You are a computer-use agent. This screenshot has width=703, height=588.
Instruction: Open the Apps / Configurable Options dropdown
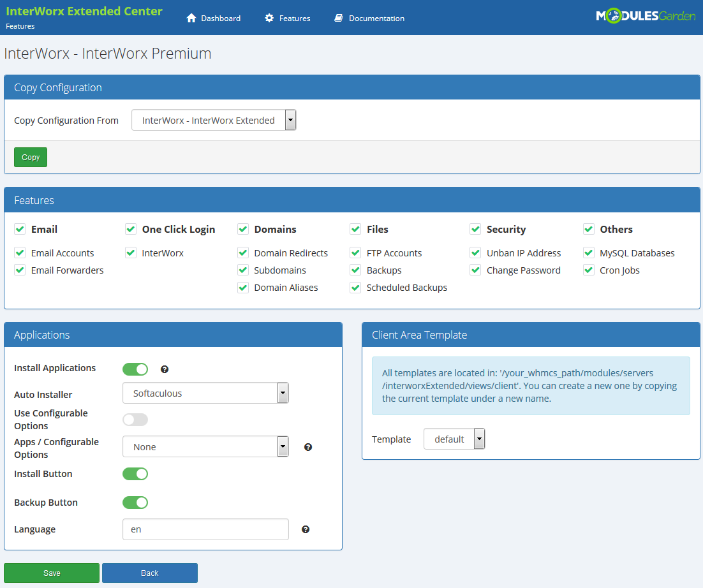click(x=205, y=447)
